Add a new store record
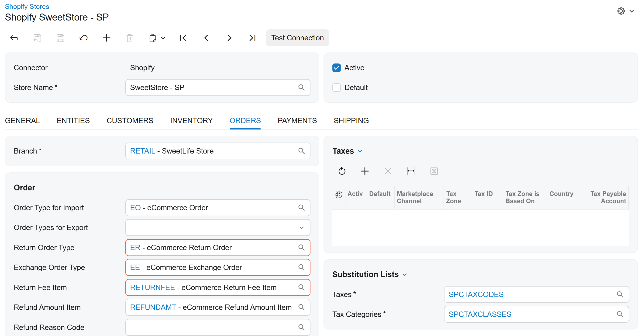The width and height of the screenshot is (644, 336). (107, 38)
